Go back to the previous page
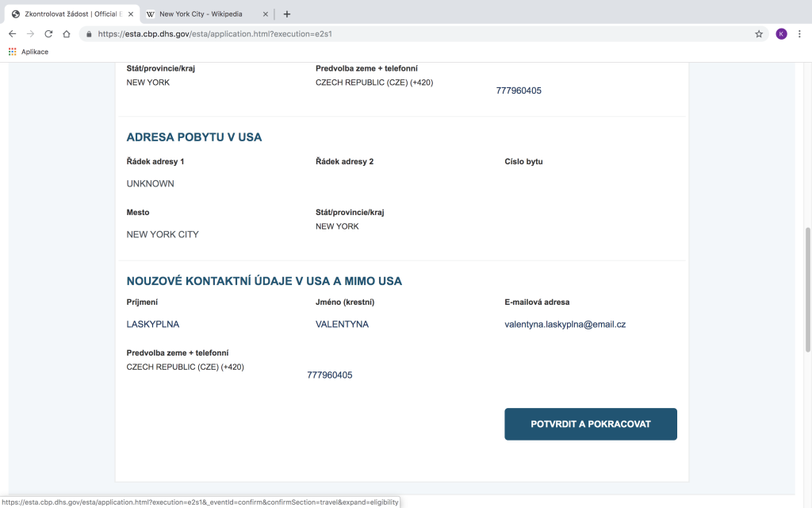812x508 pixels. click(x=12, y=34)
